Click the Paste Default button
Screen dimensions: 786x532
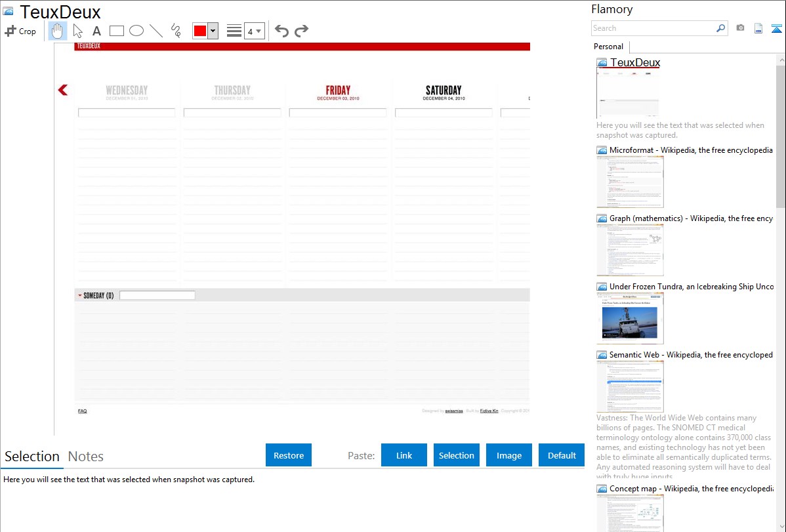point(562,455)
